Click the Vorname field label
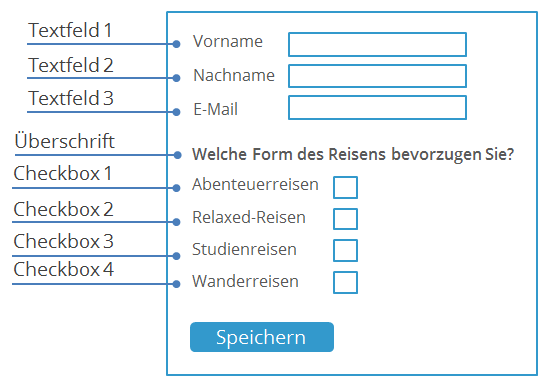Screen dimensions: 545x381 click(x=228, y=41)
